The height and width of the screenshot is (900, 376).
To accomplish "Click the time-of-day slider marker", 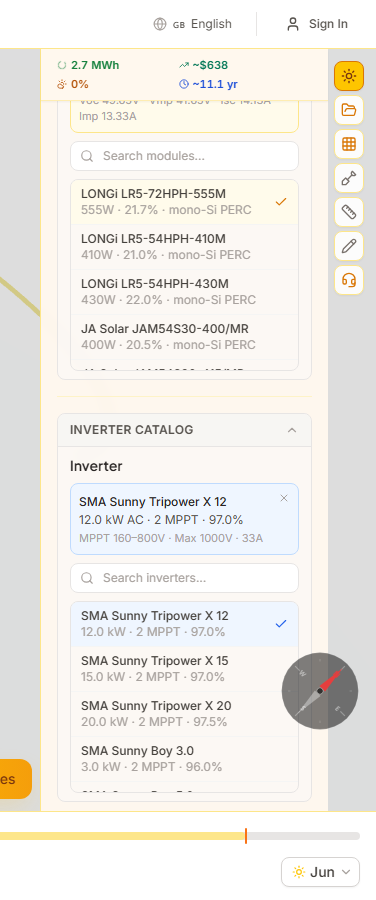I will coord(246,836).
